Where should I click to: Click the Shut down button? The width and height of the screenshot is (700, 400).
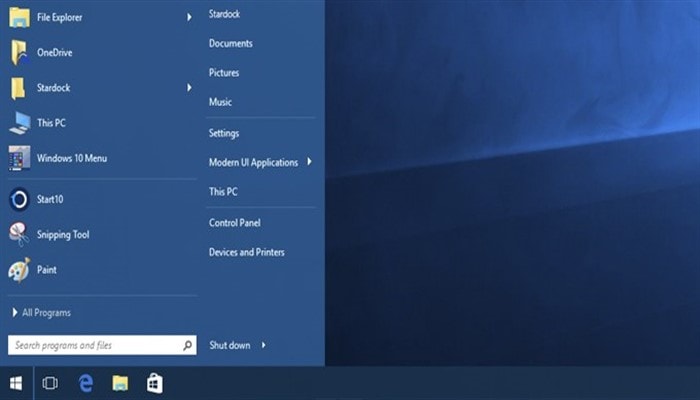(229, 345)
